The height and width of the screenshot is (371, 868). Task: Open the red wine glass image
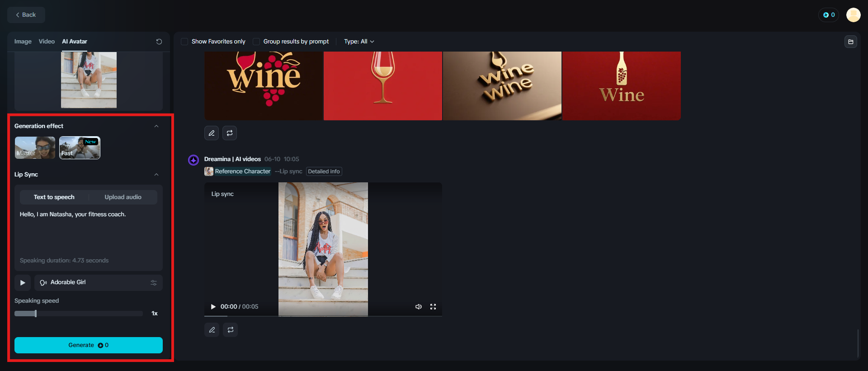(383, 86)
